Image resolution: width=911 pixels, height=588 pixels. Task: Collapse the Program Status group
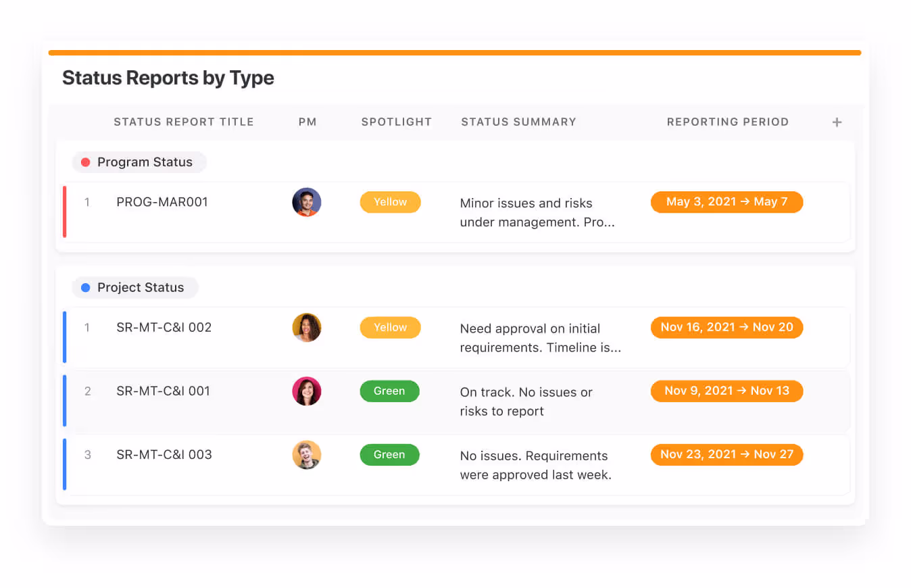click(144, 162)
